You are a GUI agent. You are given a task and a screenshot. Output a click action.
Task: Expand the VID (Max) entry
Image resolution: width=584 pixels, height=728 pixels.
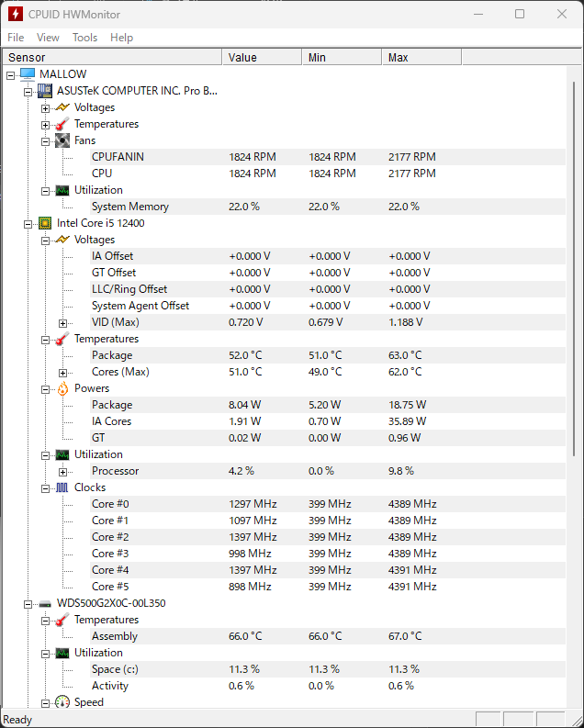coord(62,323)
